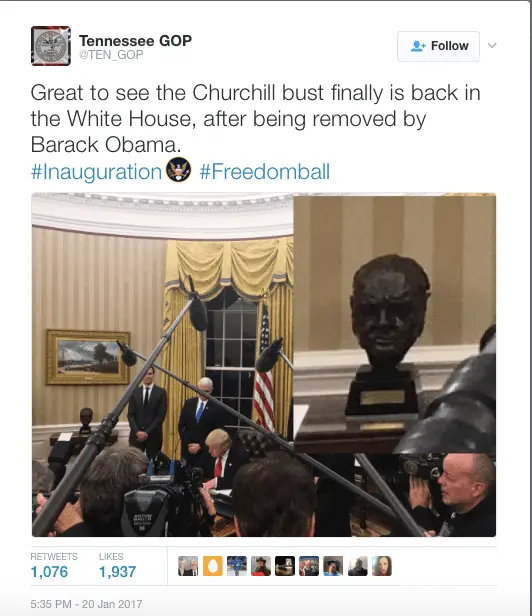Viewport: 532px width, 616px height.
Task: Follow the Tennessee GOP account
Action: click(x=438, y=46)
